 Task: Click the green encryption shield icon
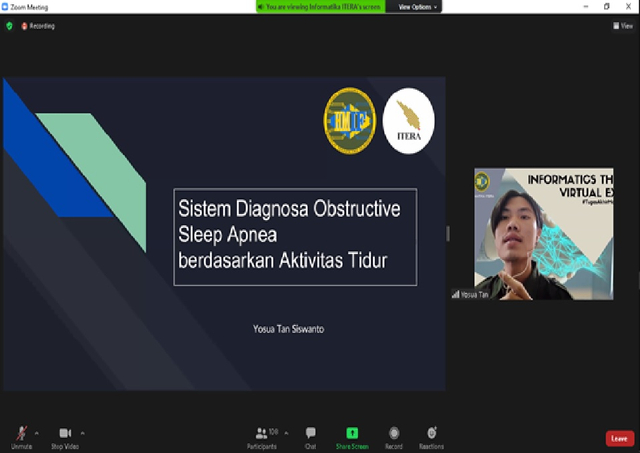pos(9,26)
